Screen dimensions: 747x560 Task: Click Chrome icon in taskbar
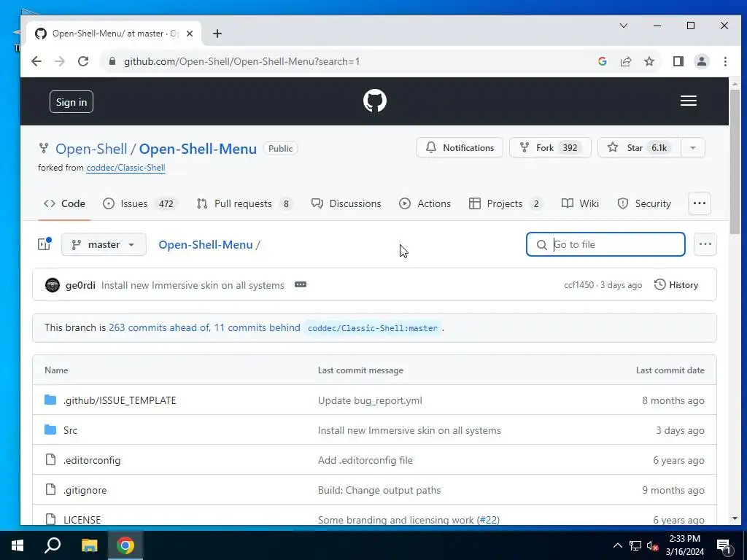point(125,545)
